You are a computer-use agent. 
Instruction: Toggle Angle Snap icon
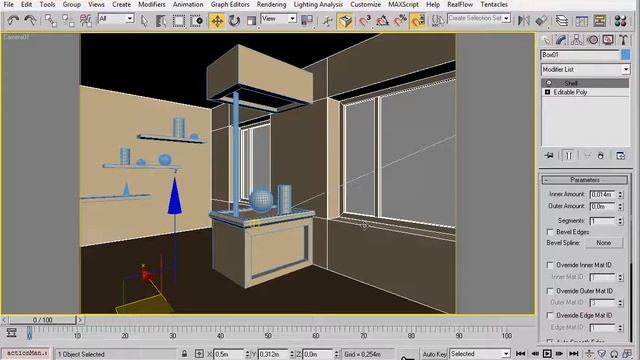click(x=382, y=20)
